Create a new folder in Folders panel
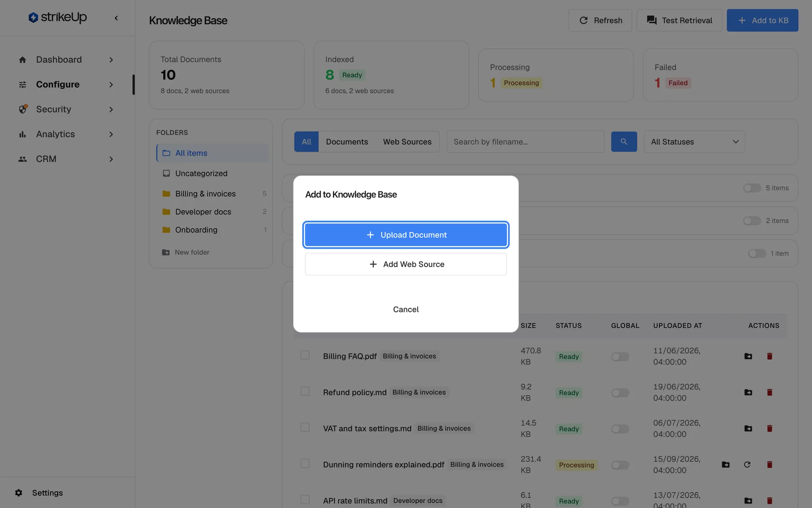Image resolution: width=812 pixels, height=508 pixels. [186, 252]
